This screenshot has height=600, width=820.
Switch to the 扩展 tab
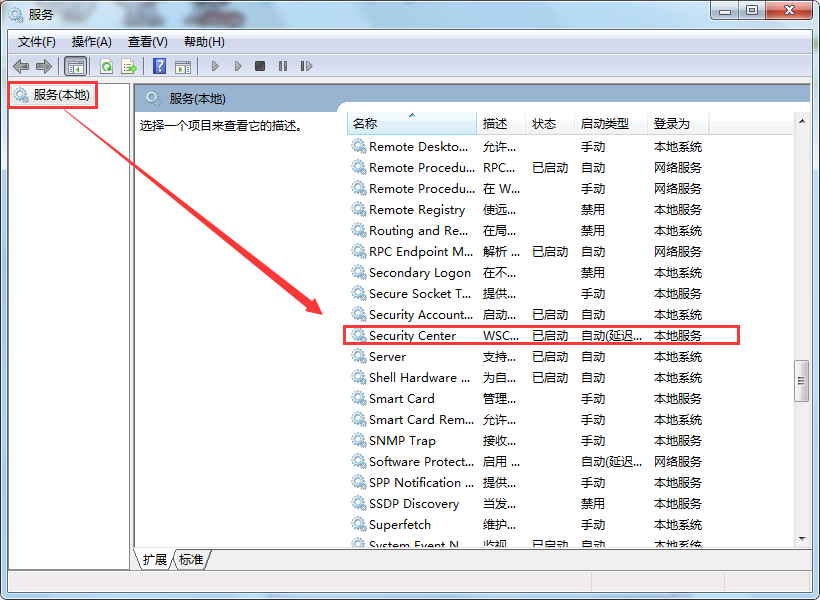coord(155,560)
